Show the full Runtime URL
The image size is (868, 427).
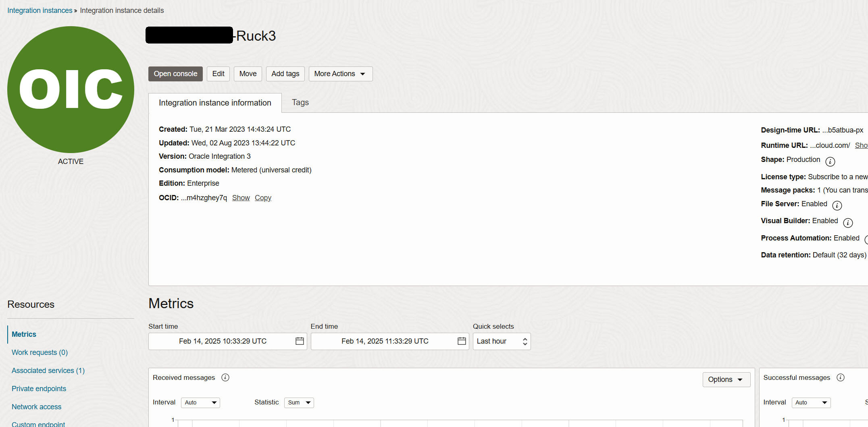coord(862,145)
